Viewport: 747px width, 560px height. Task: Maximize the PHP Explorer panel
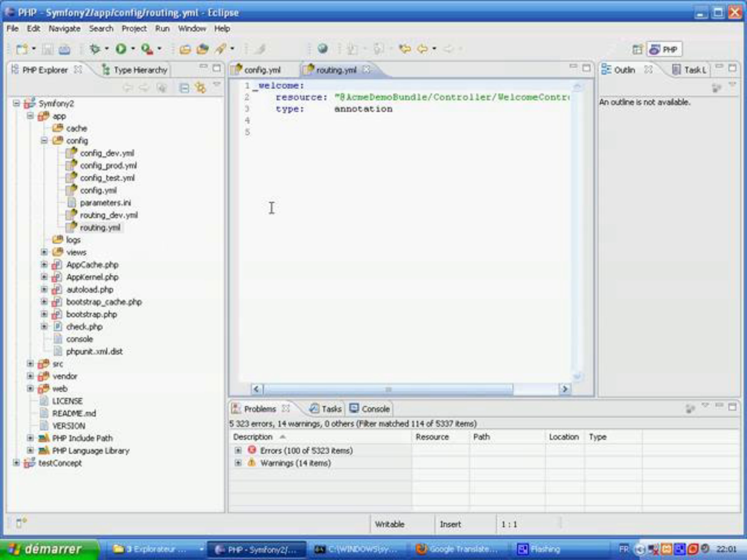(217, 68)
